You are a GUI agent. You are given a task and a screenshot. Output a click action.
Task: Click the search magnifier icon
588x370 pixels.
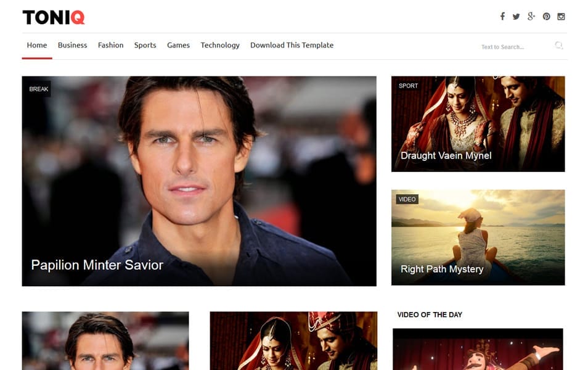coord(559,45)
